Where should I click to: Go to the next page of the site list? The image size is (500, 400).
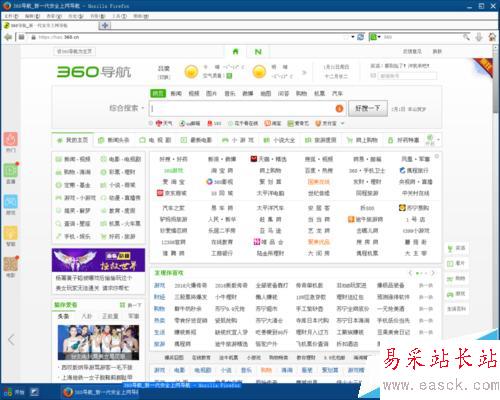tap(433, 273)
